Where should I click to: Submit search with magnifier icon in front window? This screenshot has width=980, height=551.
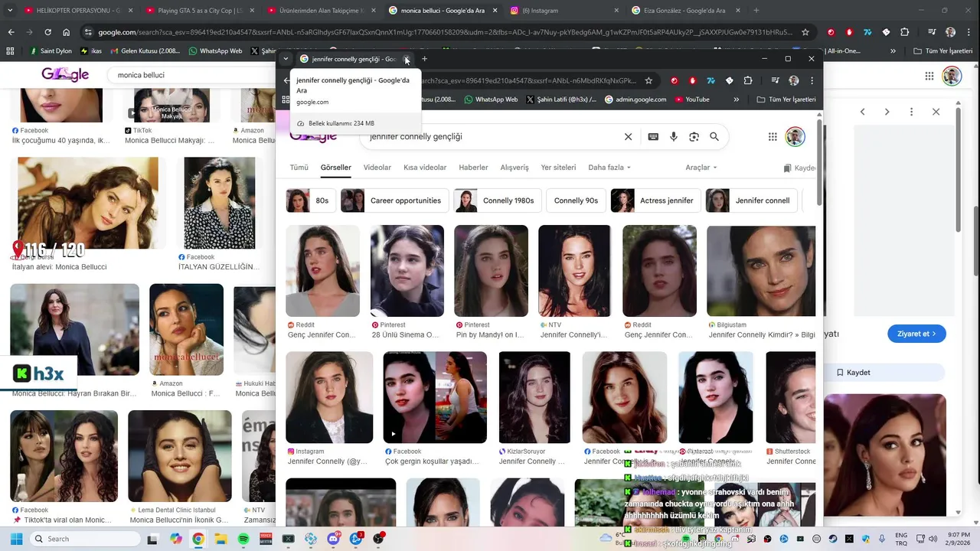pyautogui.click(x=714, y=136)
